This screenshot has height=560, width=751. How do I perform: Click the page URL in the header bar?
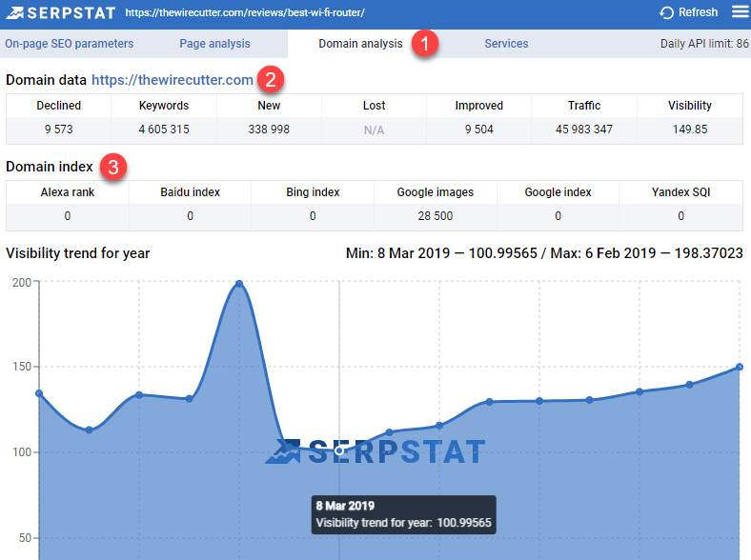pyautogui.click(x=244, y=13)
